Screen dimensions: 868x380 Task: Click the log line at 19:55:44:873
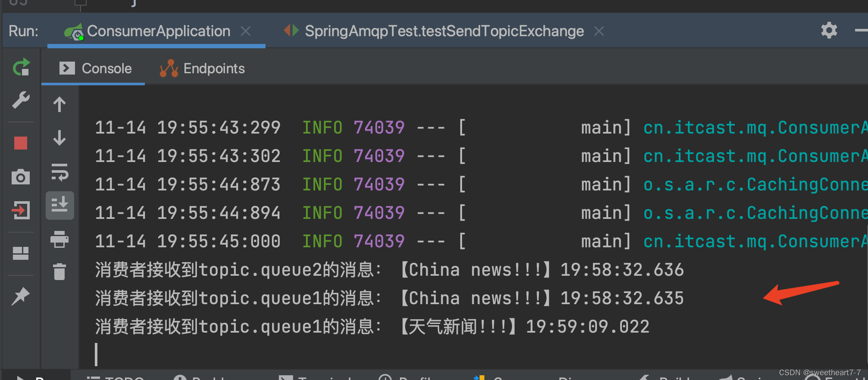[x=481, y=184]
